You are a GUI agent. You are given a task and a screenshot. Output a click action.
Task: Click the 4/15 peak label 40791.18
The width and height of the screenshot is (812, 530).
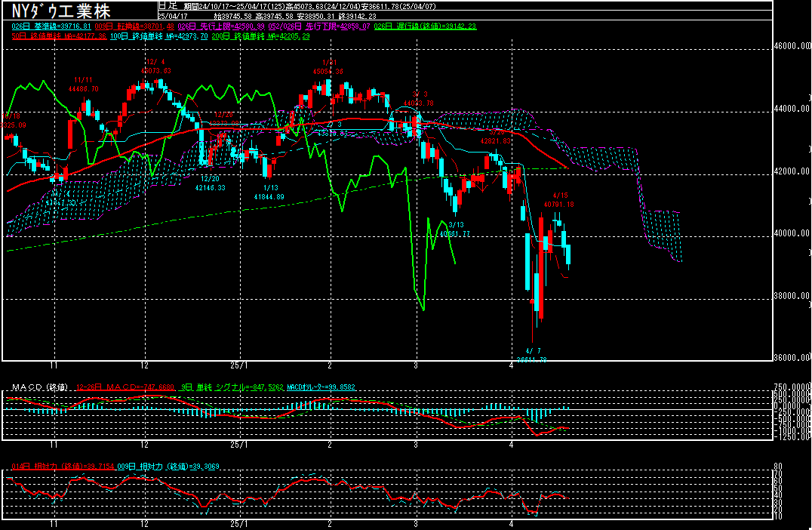pos(558,204)
